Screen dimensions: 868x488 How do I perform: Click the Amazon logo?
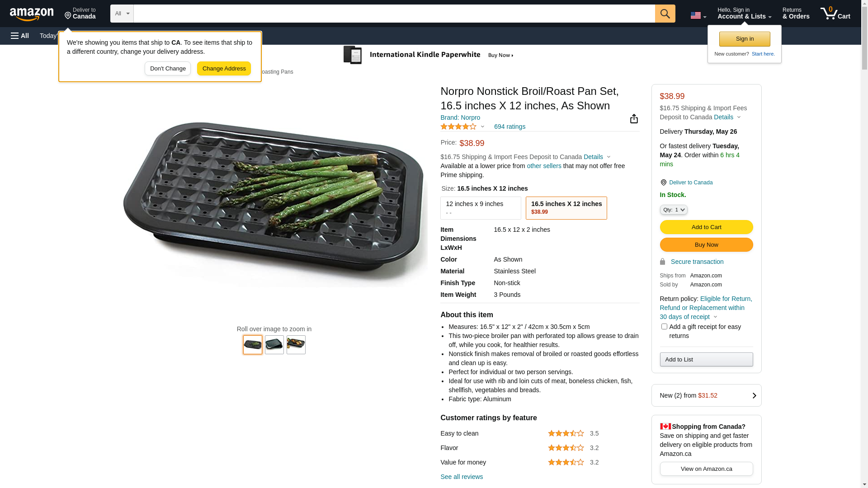(x=32, y=14)
